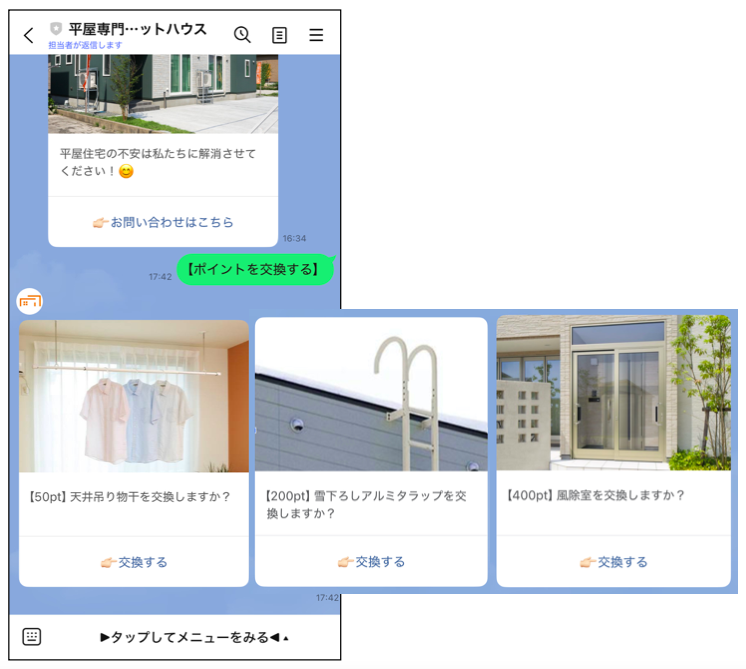Open the snow roof ladder photo
Viewport: 746px width, 669px height.
pos(371,394)
